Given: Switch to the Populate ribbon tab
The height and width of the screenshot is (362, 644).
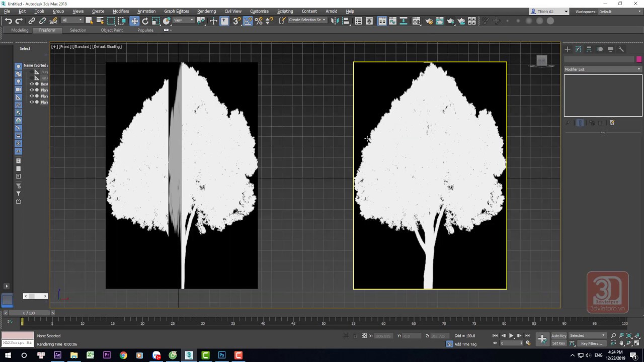Looking at the screenshot, I should [x=145, y=30].
